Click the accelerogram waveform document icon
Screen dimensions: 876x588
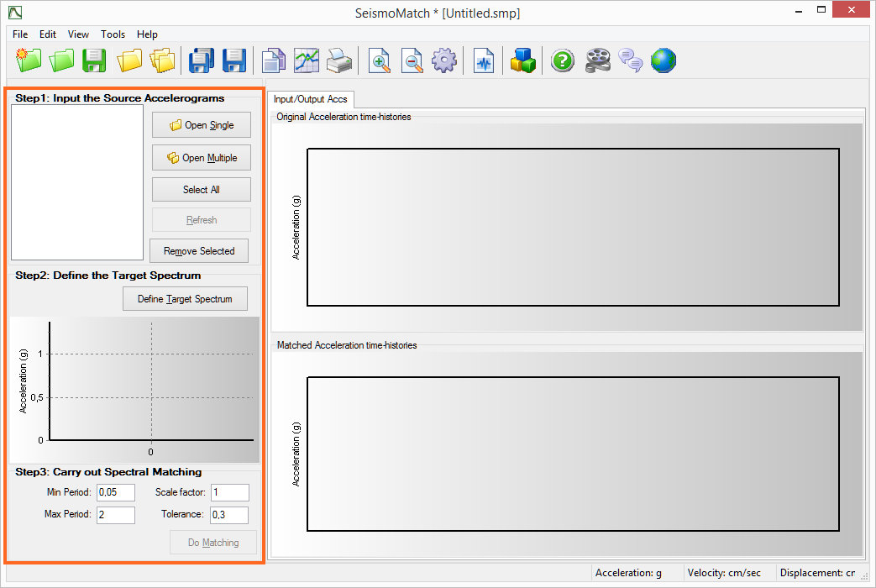(484, 60)
